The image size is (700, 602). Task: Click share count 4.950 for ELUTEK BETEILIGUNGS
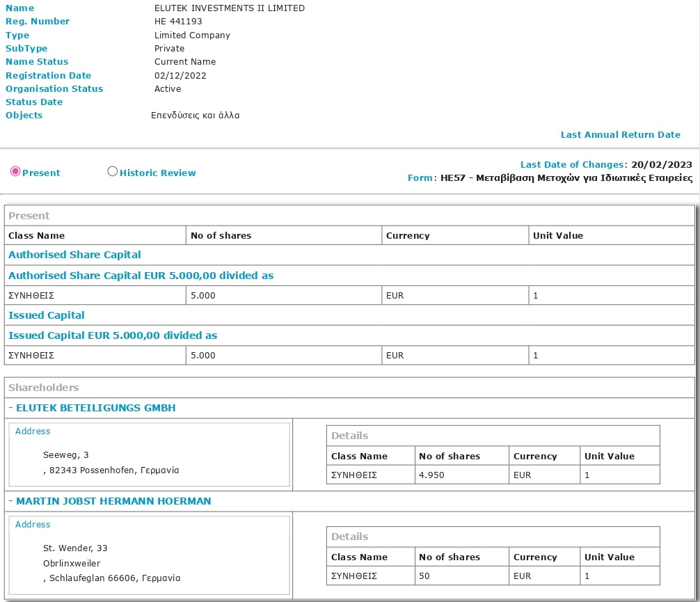[x=431, y=475]
